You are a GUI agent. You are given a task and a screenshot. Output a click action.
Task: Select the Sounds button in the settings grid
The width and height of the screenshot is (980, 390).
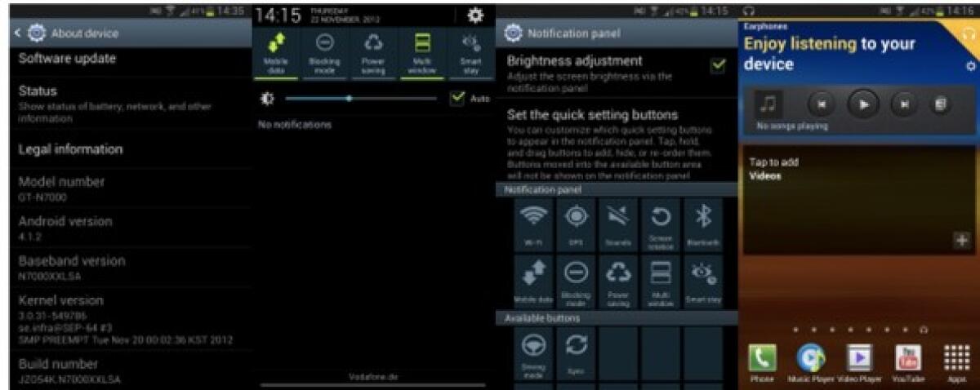click(617, 224)
